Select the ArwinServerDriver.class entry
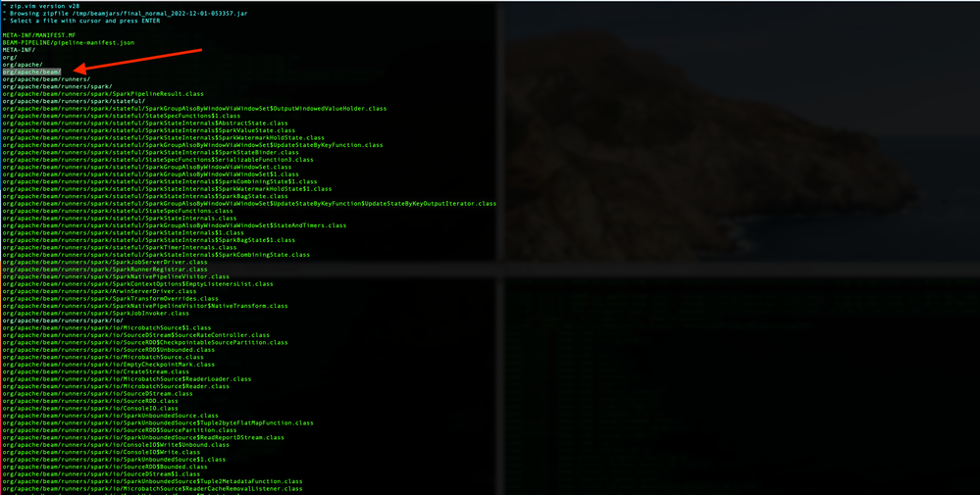Image resolution: width=980 pixels, height=495 pixels. coord(99,291)
